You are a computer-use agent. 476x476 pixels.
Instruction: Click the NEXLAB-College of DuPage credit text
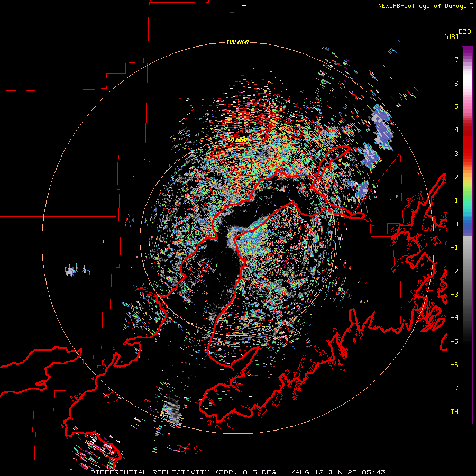click(x=422, y=6)
